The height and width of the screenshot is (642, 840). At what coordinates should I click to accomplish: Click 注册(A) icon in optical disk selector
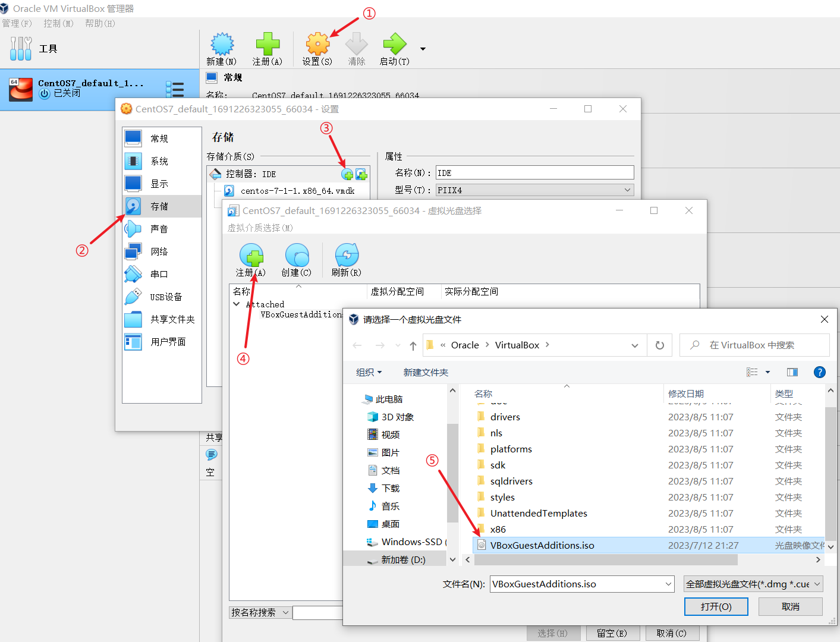tap(251, 260)
